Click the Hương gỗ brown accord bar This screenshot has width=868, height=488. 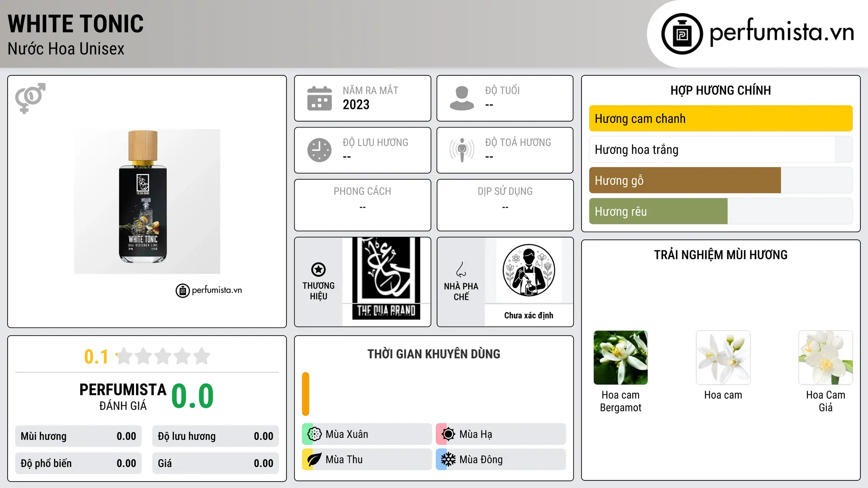point(685,180)
